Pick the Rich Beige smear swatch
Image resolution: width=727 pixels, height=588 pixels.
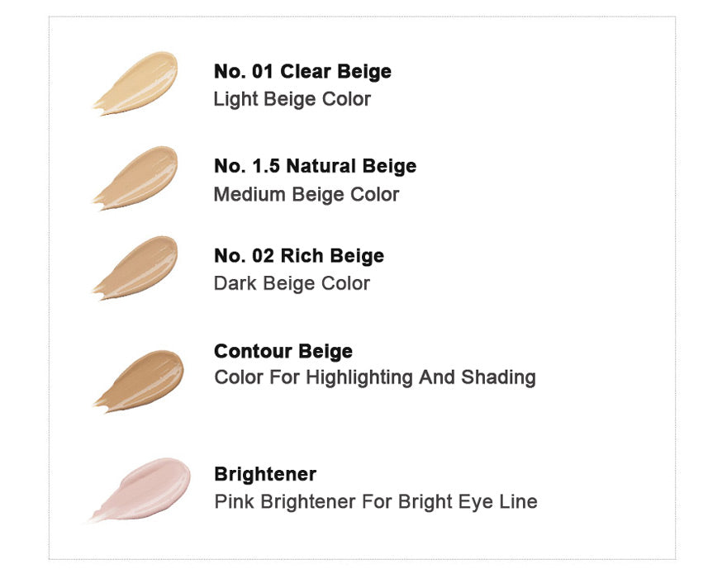pyautogui.click(x=139, y=266)
